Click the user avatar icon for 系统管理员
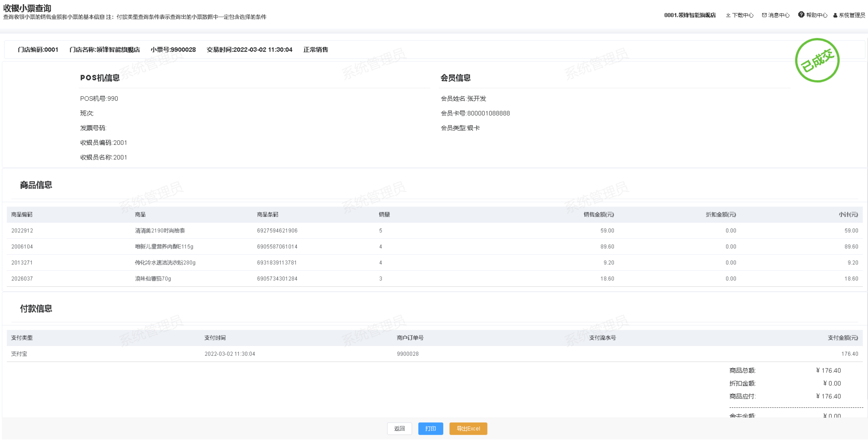868x440 pixels. [x=835, y=15]
